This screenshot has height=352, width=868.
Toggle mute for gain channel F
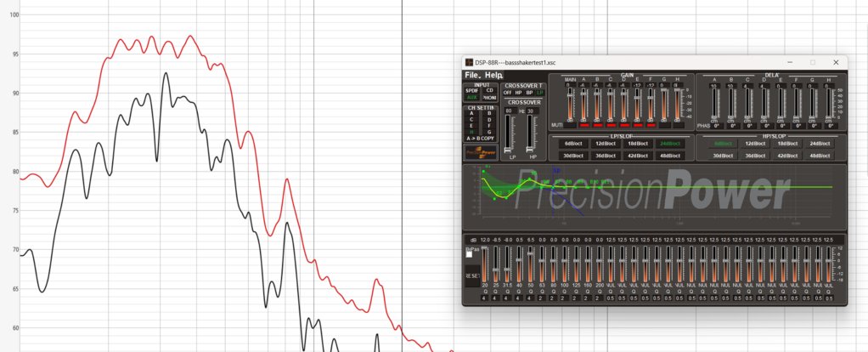tap(651, 125)
